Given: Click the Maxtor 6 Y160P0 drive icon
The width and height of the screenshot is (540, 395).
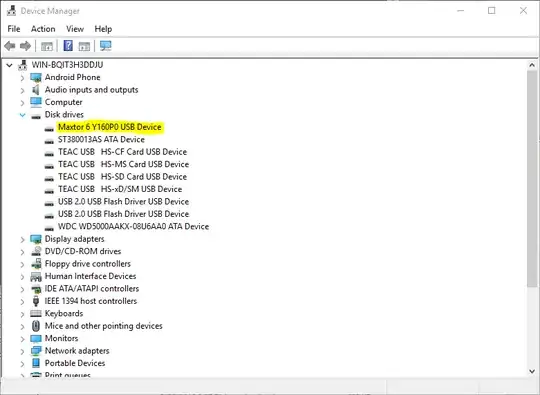Looking at the screenshot, I should coord(49,129).
